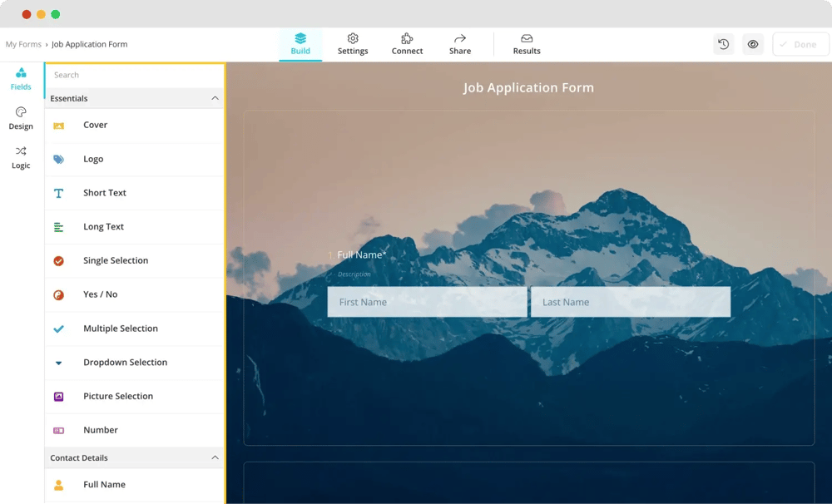Screen dimensions: 832x504
Task: Collapse the Essentials section
Action: [x=215, y=99]
